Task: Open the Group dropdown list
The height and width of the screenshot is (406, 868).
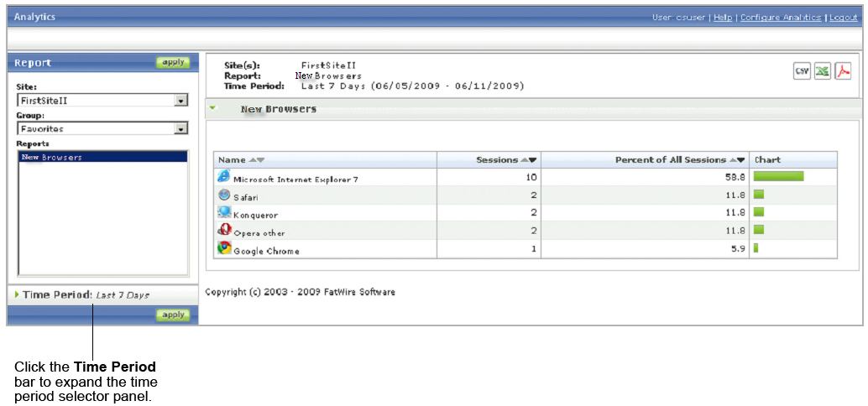Action: pyautogui.click(x=180, y=128)
